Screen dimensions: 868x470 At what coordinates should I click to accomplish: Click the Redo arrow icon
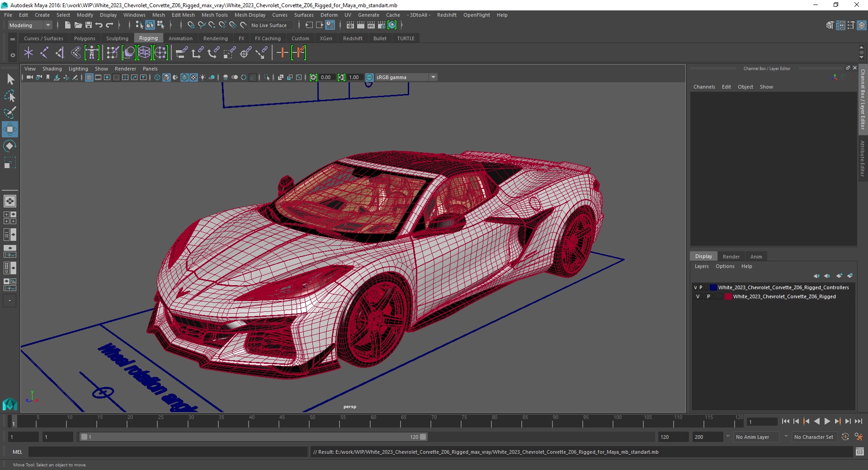[x=109, y=25]
